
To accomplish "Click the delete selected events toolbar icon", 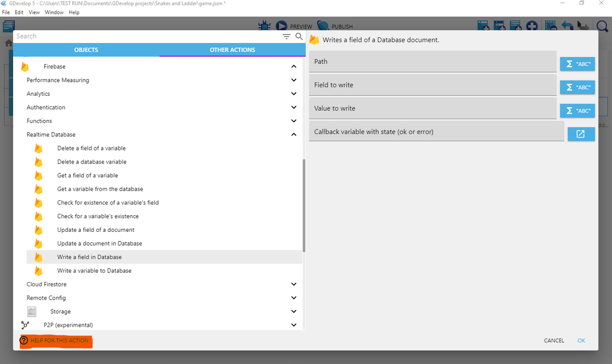I will (551, 26).
